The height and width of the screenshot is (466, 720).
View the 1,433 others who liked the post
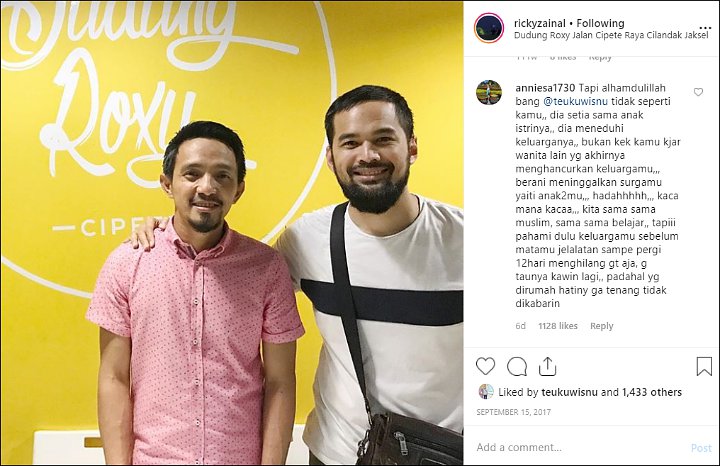pyautogui.click(x=652, y=393)
